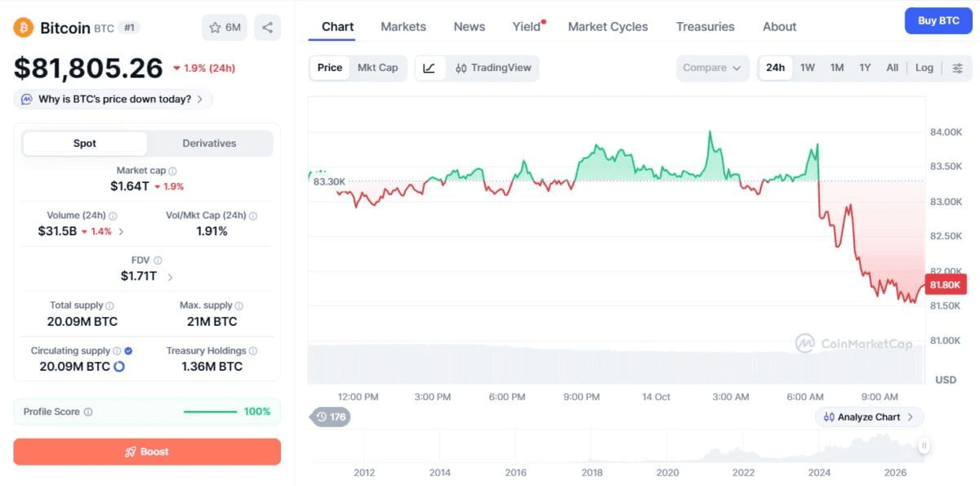Click Max. supply info icon
The height and width of the screenshot is (486, 980).
[x=240, y=305]
